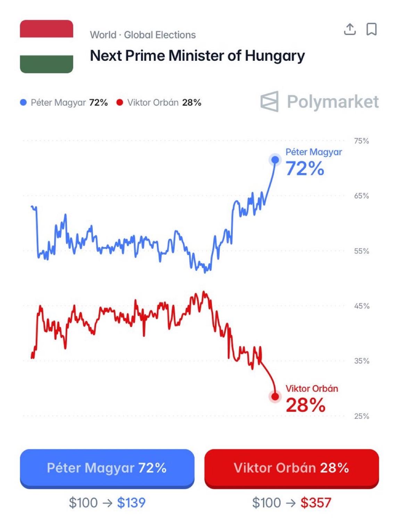The height and width of the screenshot is (532, 399).
Task: Tap the share upload icon
Action: [x=350, y=29]
